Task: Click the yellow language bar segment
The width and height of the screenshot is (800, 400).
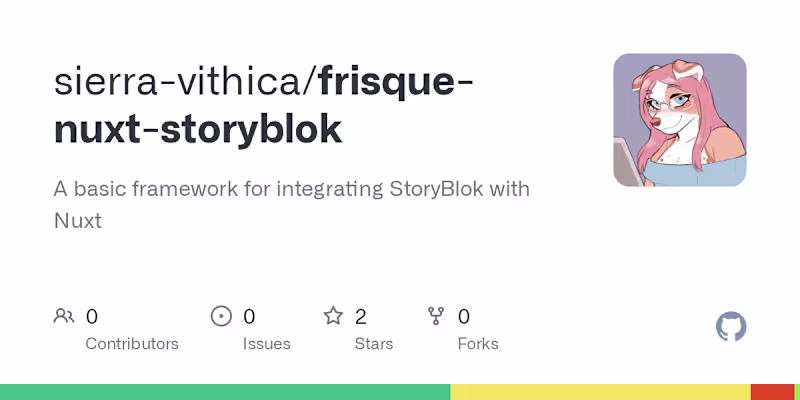Action: coord(600,392)
